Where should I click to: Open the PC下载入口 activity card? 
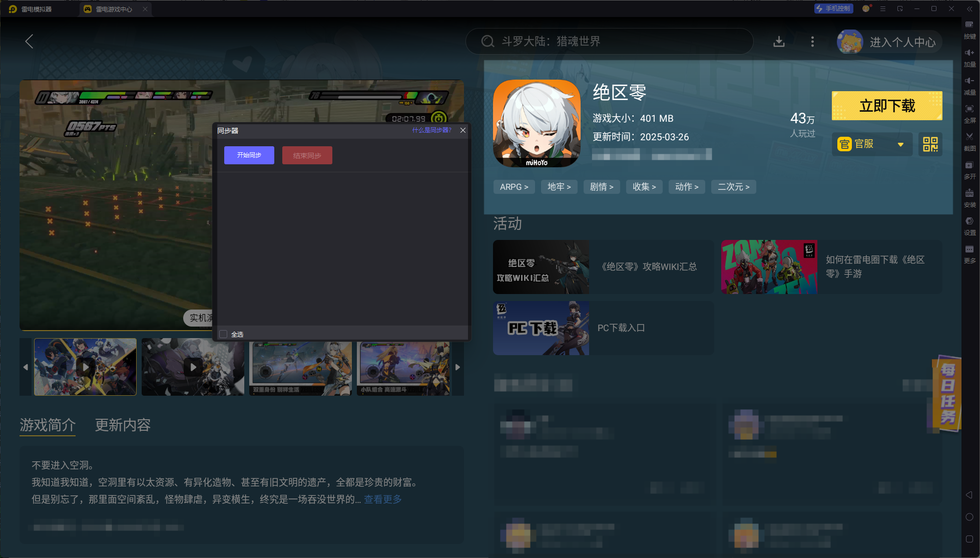pos(604,328)
